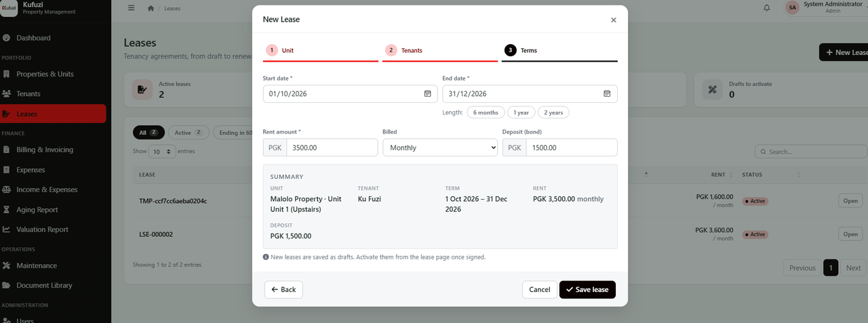Click the home breadcrumb icon
The width and height of the screenshot is (868, 323).
151,8
